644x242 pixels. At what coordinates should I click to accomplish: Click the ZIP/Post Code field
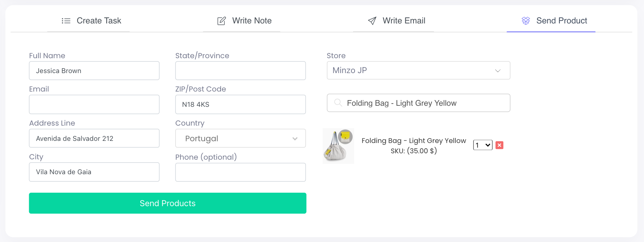[240, 104]
